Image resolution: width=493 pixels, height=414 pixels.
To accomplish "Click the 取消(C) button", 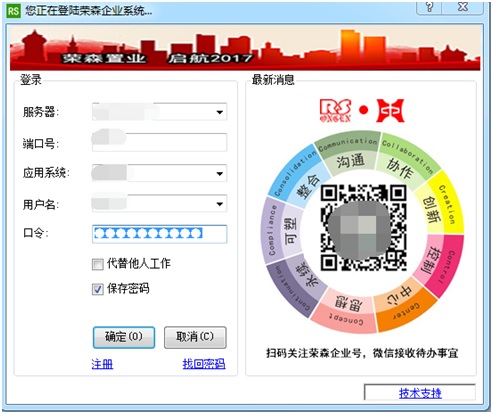I will pos(195,337).
